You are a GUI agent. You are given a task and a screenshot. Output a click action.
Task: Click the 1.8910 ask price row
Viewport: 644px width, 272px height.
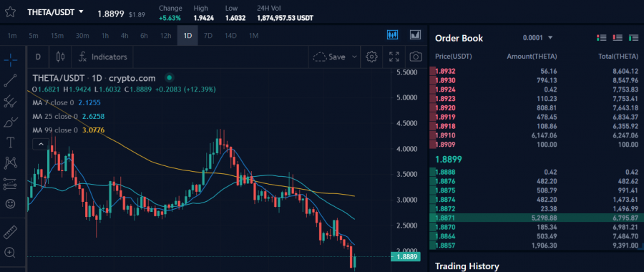(537, 135)
